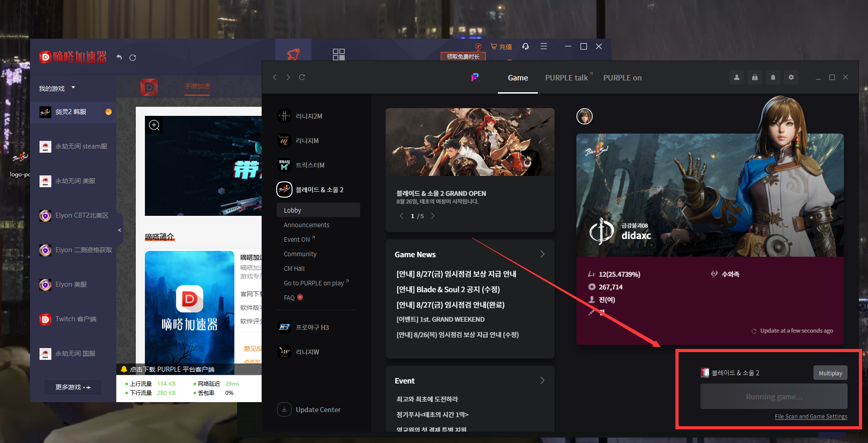Expand the Game News section arrow
Screen dimensions: 868x443
(x=542, y=254)
